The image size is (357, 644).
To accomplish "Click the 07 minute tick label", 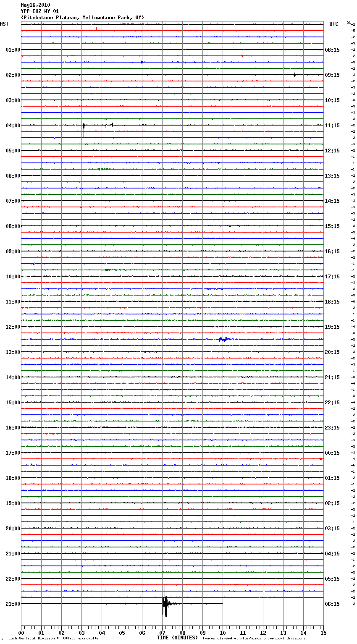I will click(x=162, y=633).
